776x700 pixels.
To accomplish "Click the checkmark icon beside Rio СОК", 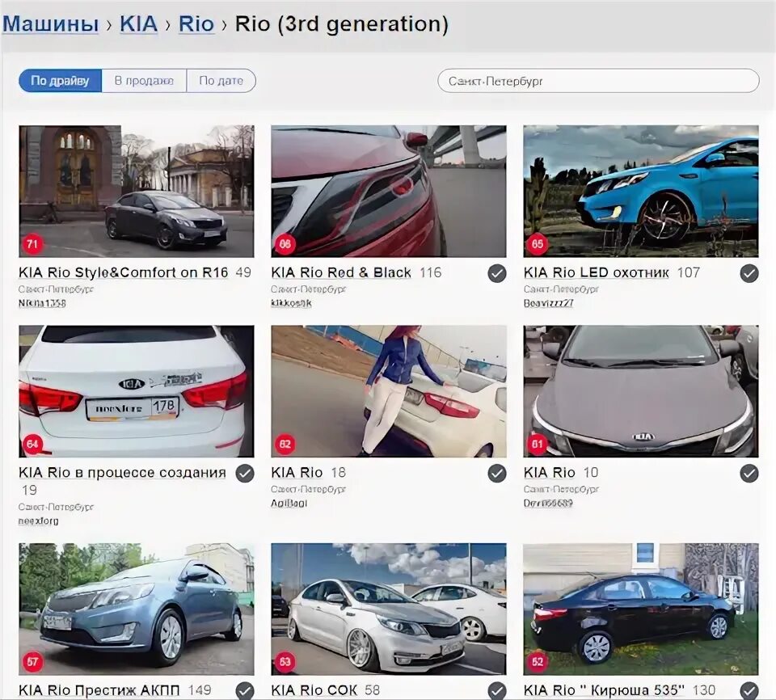I will point(497,690).
